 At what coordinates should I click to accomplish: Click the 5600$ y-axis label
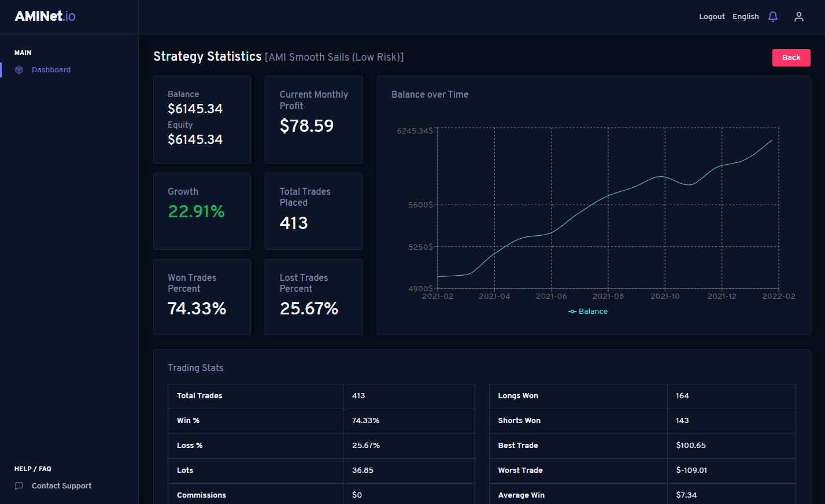(x=420, y=205)
